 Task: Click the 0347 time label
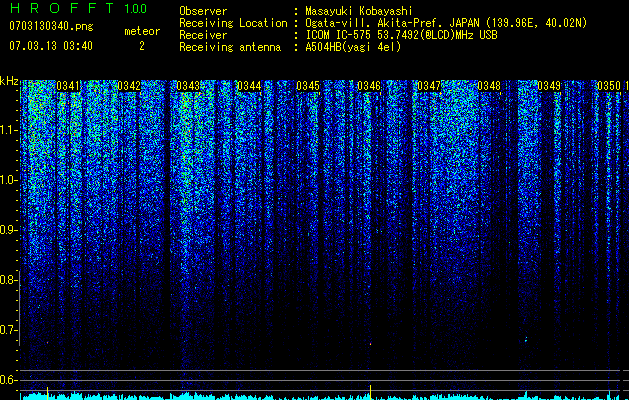pyautogui.click(x=429, y=86)
